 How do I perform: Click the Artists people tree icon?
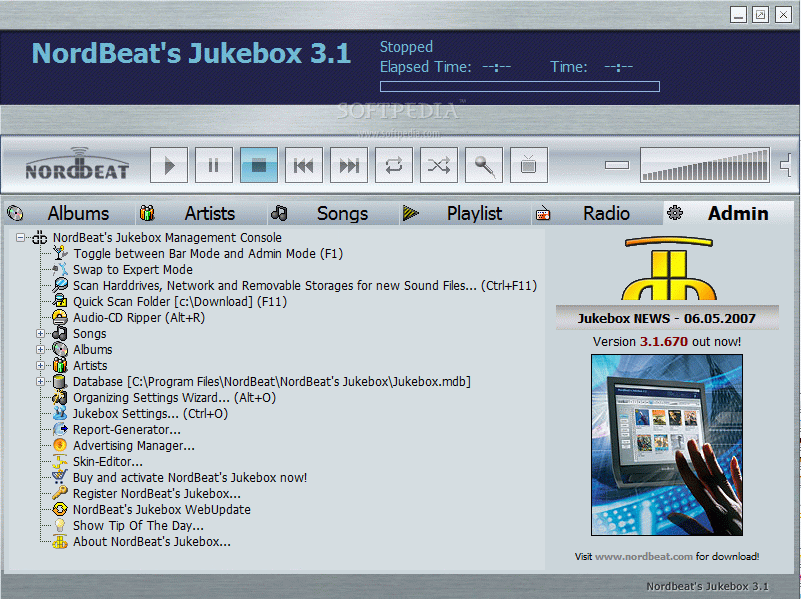click(60, 366)
